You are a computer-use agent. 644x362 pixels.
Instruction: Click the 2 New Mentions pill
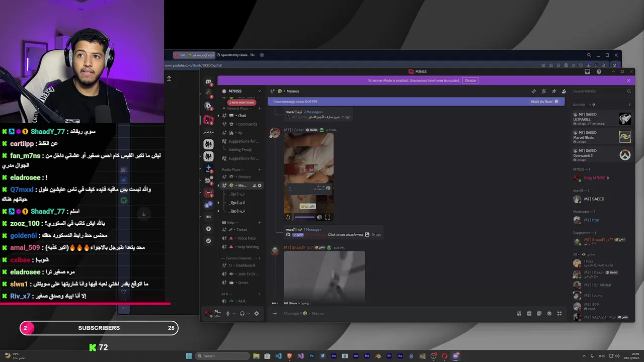242,103
